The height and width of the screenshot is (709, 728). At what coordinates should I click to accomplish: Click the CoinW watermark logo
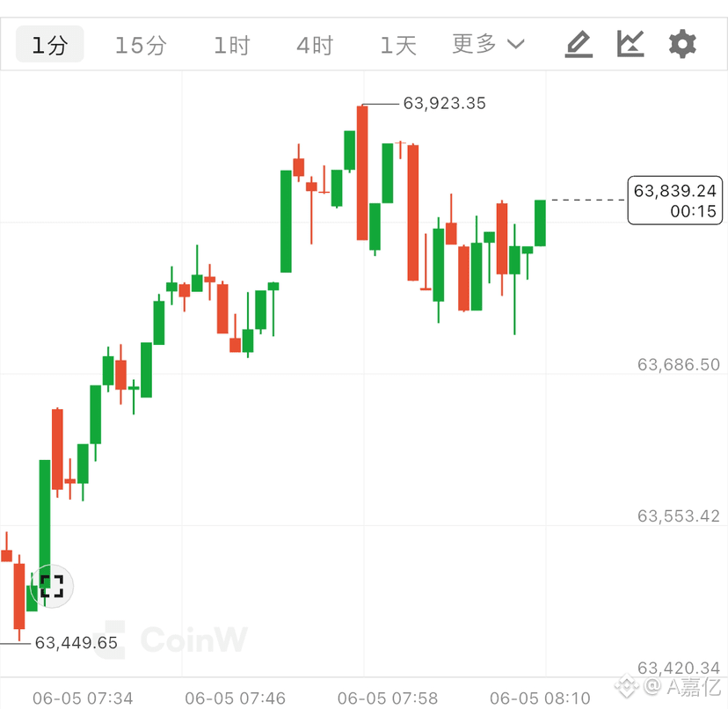(x=170, y=640)
